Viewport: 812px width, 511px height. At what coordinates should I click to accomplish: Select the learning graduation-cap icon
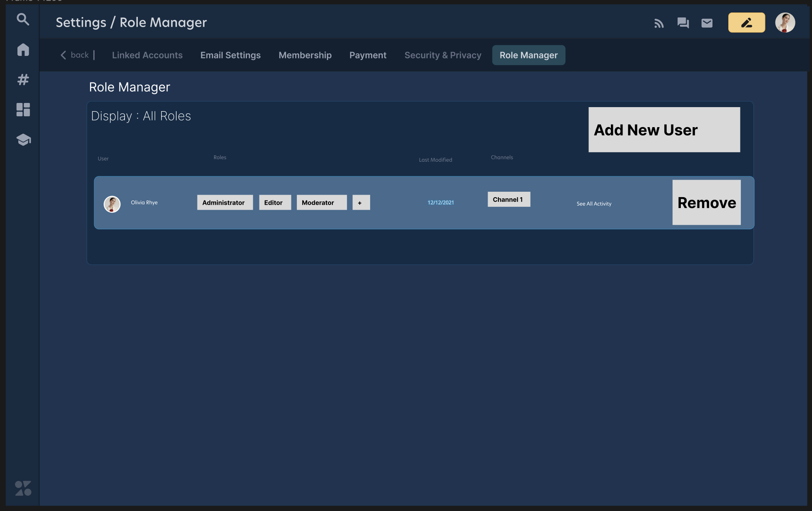pyautogui.click(x=23, y=140)
